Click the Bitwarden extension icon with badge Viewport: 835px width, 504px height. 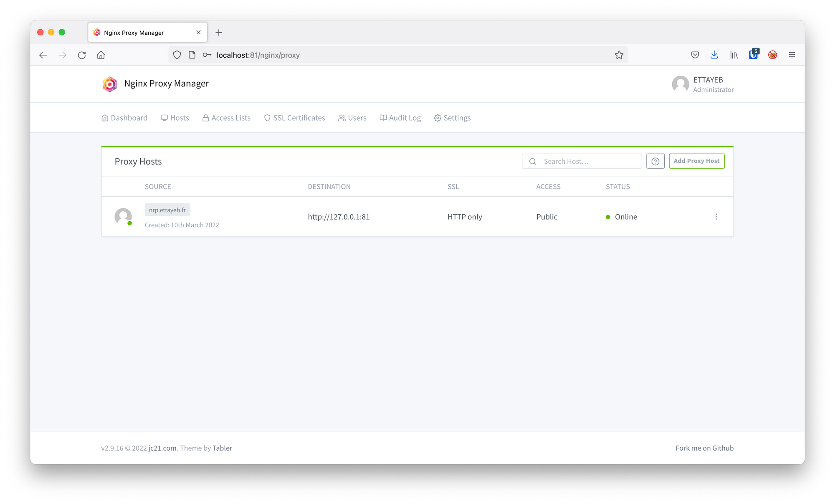click(754, 54)
